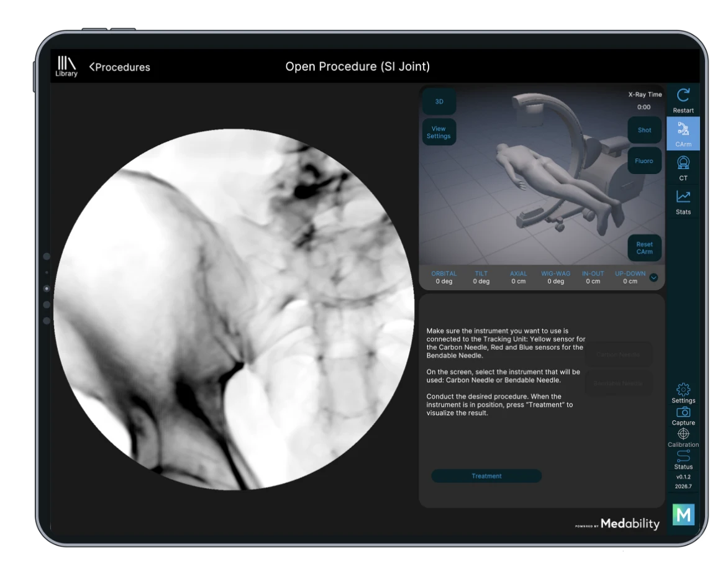Take an X-ray Shot
The image size is (728, 588).
coord(644,130)
